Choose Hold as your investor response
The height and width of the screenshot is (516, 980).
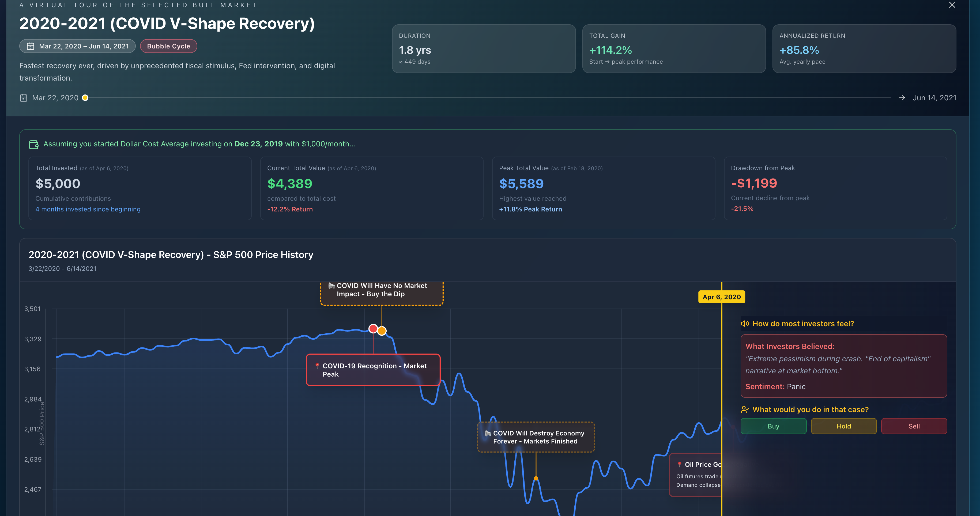click(x=843, y=426)
